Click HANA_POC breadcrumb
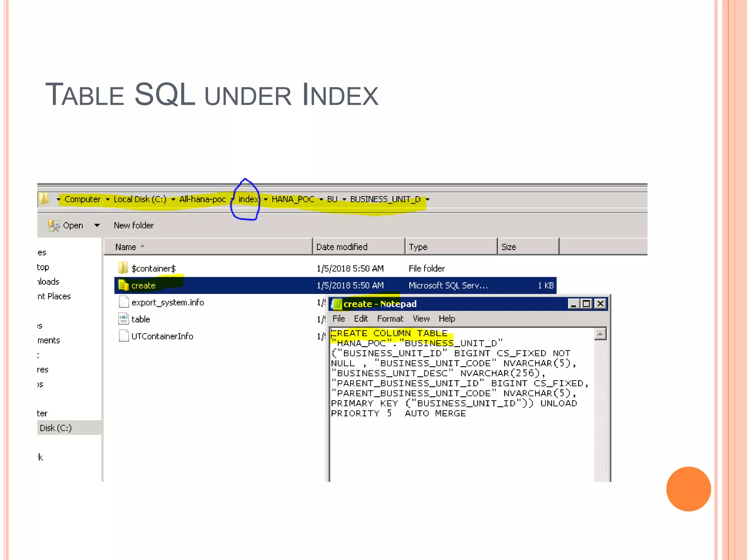This screenshot has width=747, height=560. tap(293, 199)
